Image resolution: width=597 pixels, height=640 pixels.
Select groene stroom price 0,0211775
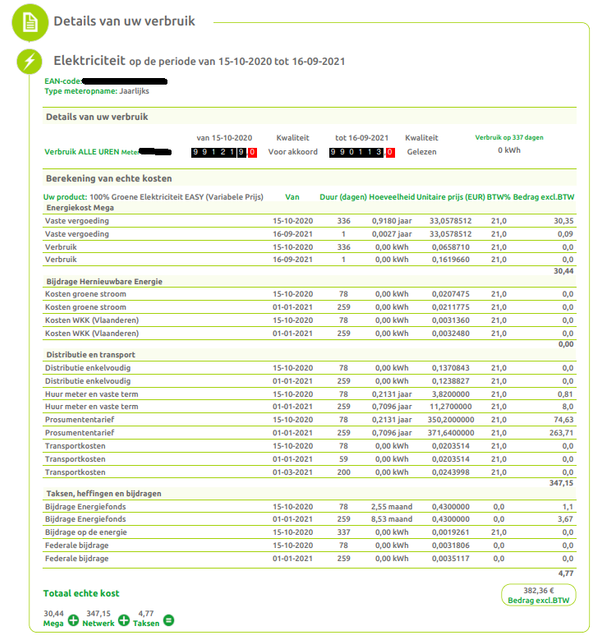click(451, 307)
